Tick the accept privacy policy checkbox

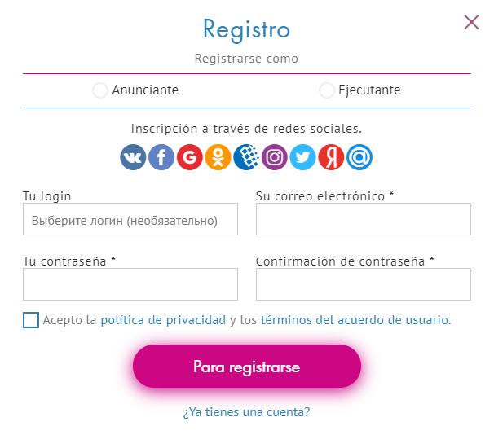pos(31,320)
